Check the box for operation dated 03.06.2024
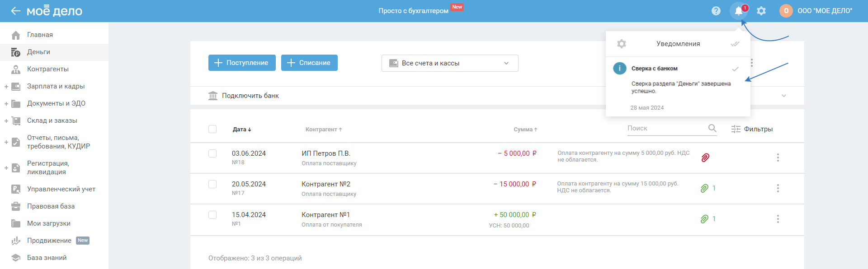Viewport: 868px width, 269px height. [x=212, y=153]
